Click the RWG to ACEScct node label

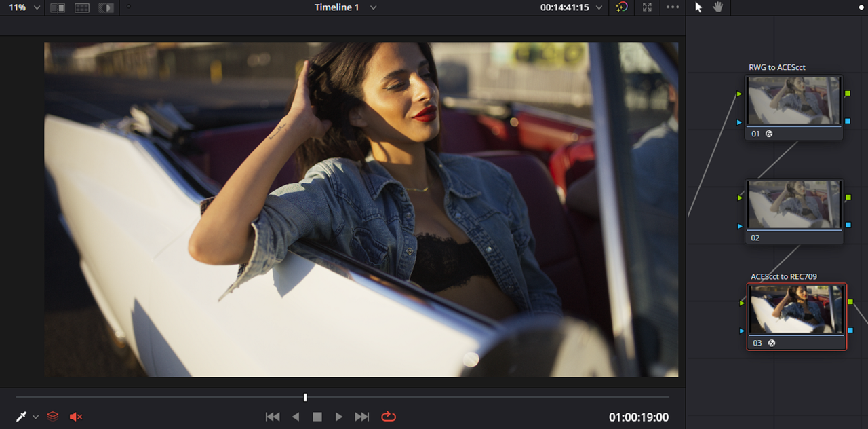click(777, 67)
